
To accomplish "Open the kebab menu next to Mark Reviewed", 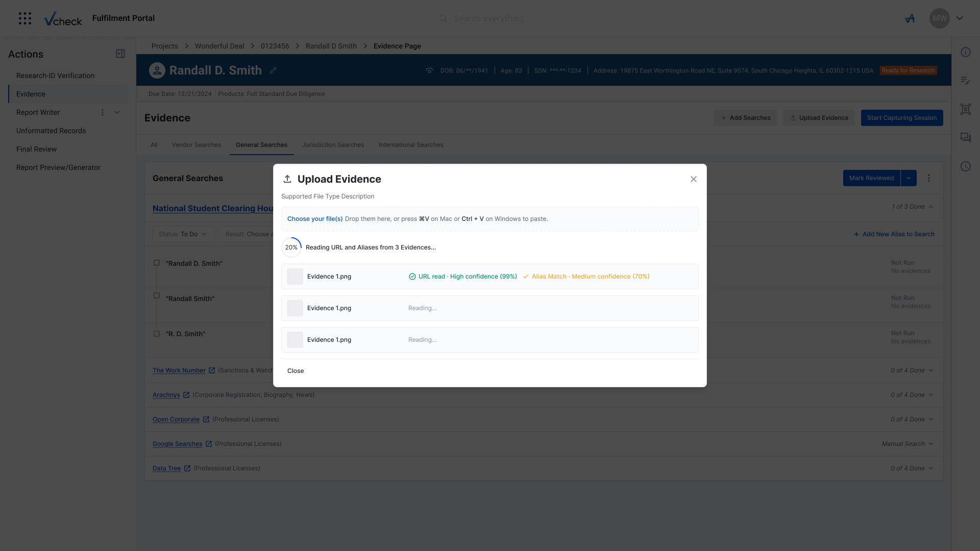I will pyautogui.click(x=929, y=178).
